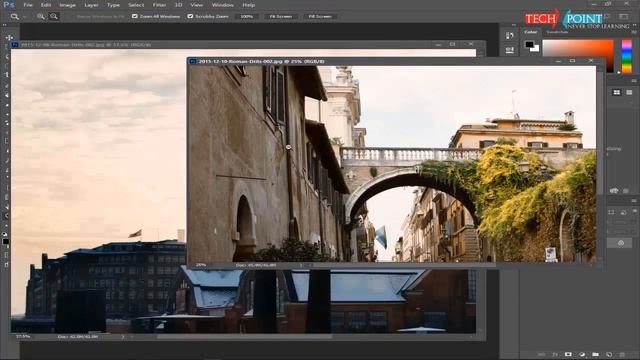Open the 3D menu
Image resolution: width=640 pixels, height=360 pixels.
click(x=178, y=5)
